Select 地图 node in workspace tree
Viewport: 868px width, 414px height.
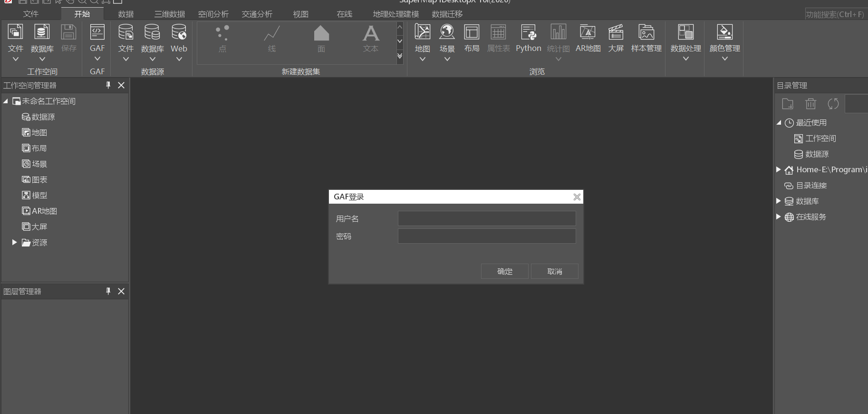[34, 133]
